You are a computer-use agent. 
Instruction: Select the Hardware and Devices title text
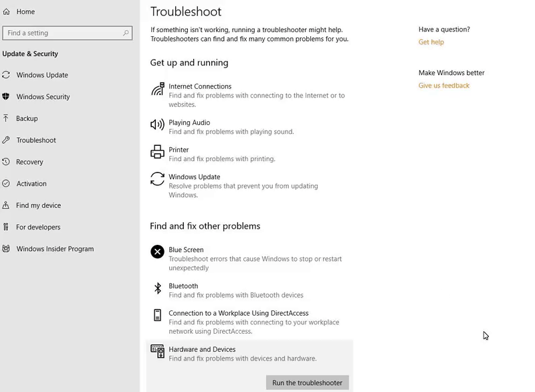(202, 349)
